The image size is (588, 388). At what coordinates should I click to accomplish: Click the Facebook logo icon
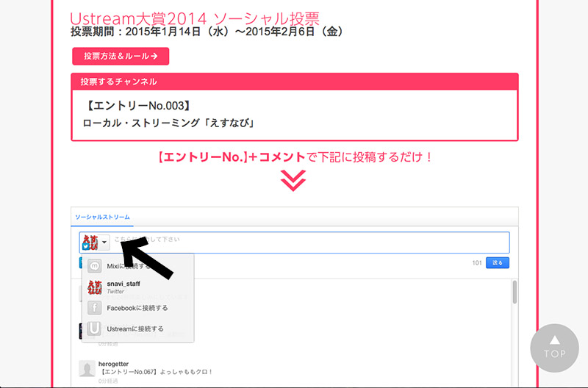pyautogui.click(x=95, y=308)
